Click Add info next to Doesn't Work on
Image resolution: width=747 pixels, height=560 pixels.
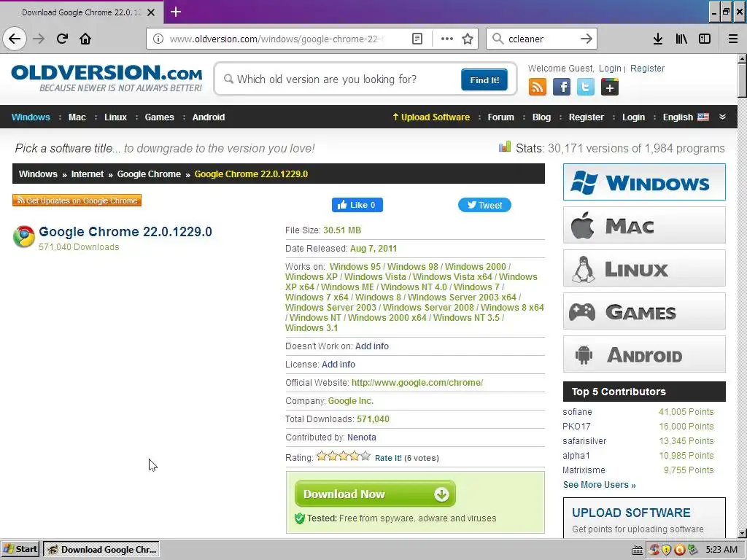[x=372, y=346]
